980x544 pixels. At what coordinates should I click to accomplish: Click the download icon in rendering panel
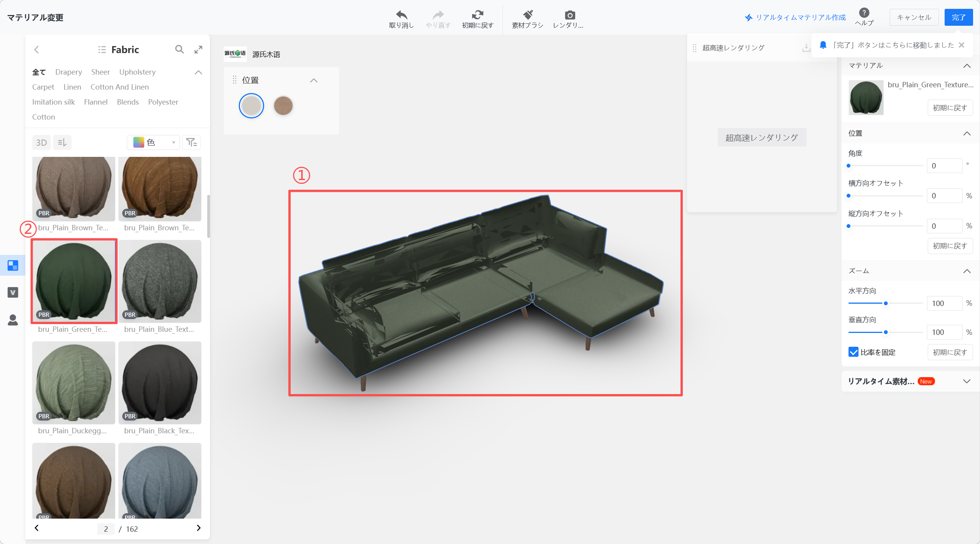[806, 48]
